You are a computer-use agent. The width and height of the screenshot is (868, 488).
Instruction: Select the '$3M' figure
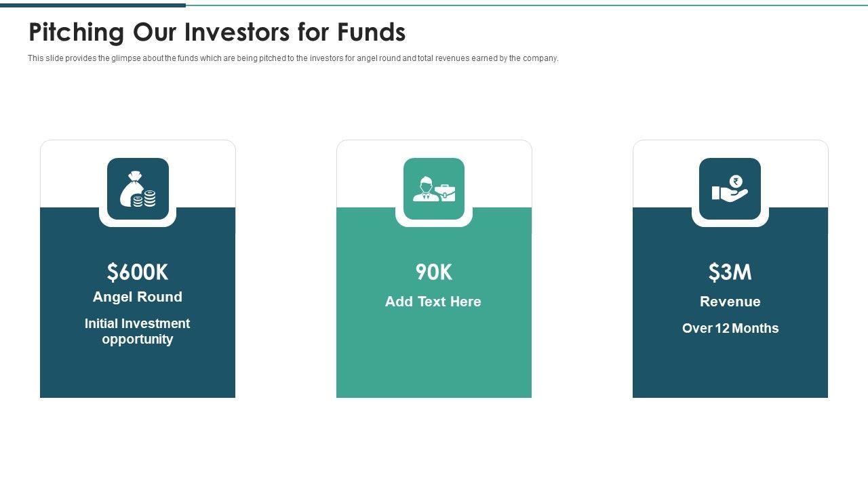pyautogui.click(x=730, y=272)
